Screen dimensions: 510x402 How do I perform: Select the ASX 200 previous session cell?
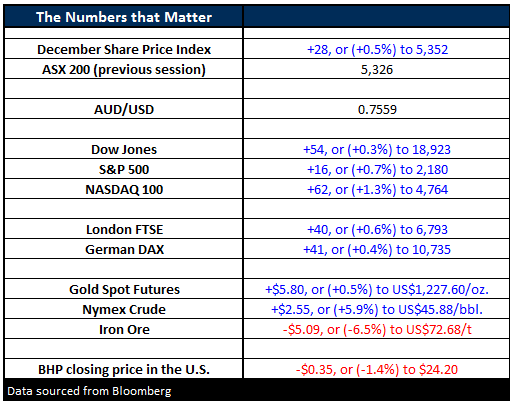[124, 69]
